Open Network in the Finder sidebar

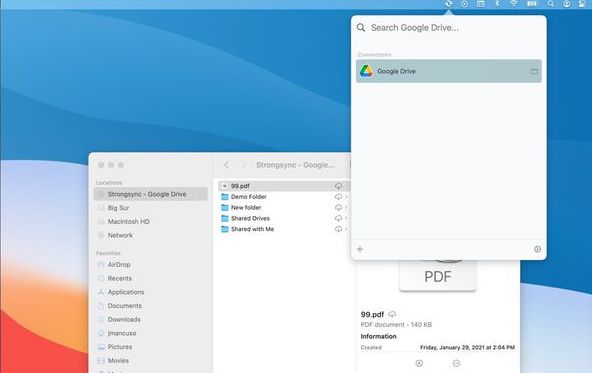point(120,235)
